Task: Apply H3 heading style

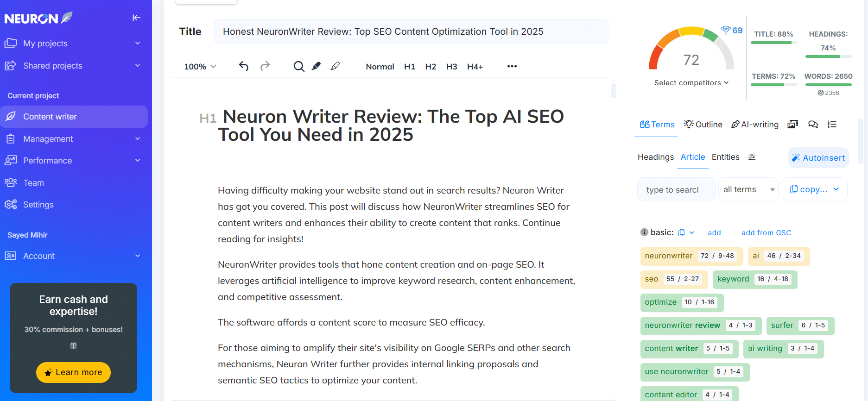Action: (x=452, y=66)
